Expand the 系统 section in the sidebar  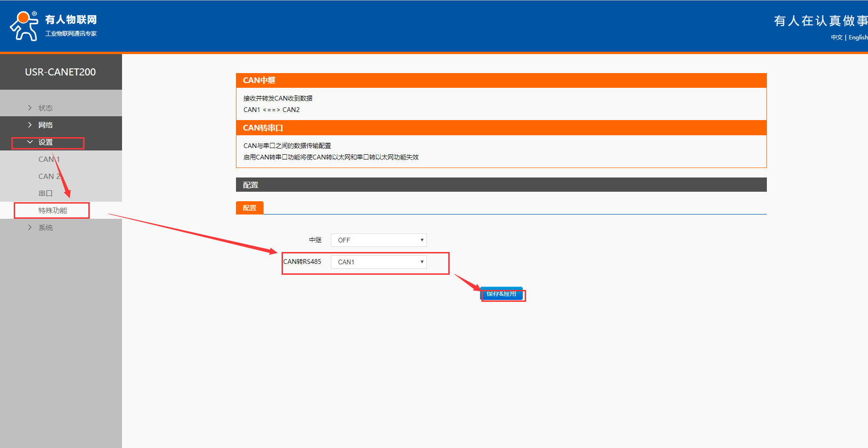click(x=45, y=228)
